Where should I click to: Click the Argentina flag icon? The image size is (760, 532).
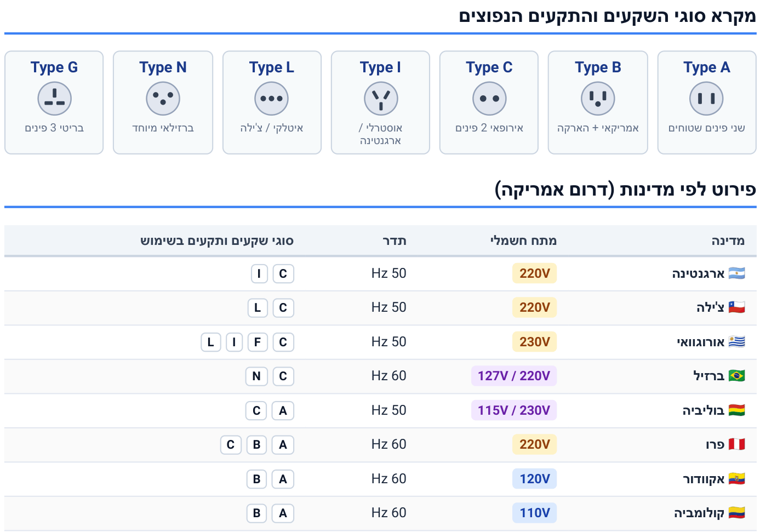click(x=736, y=273)
